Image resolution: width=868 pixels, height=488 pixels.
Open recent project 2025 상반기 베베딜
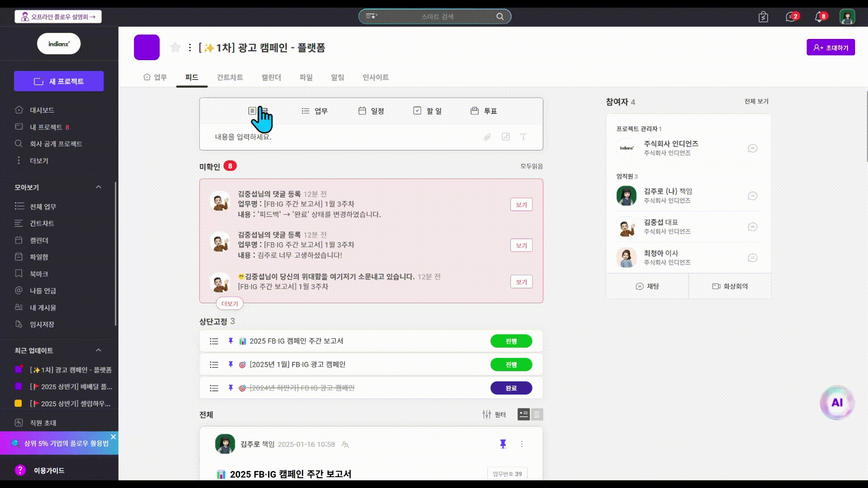(63, 387)
